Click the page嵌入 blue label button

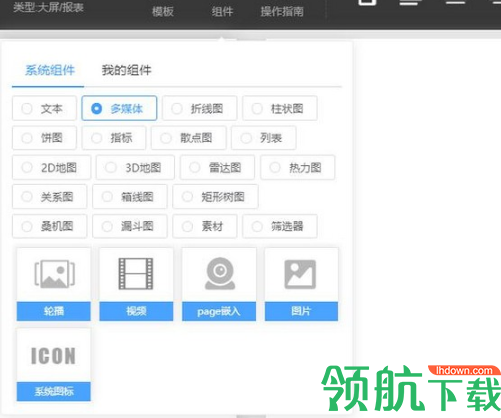click(219, 311)
